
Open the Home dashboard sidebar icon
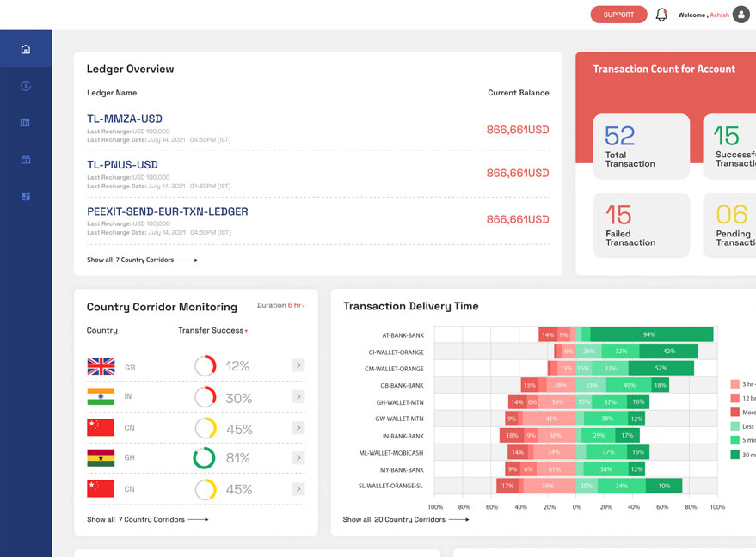26,49
